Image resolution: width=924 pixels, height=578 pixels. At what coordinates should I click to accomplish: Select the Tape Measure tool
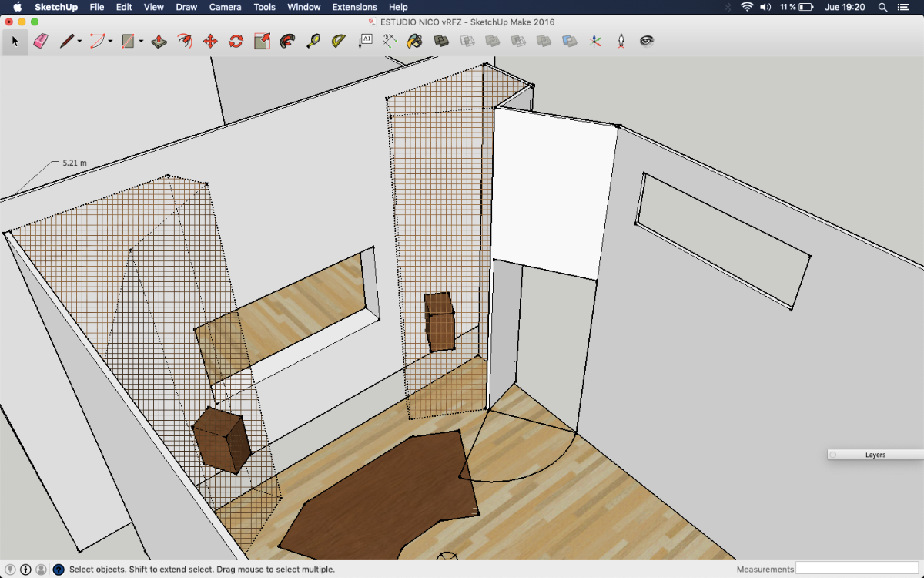[x=313, y=42]
